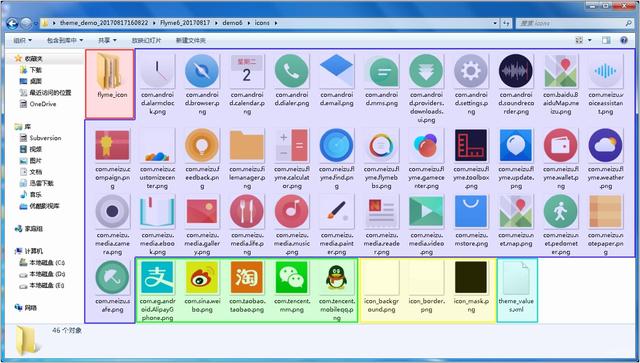Screen dimensions: 640x363
Task: Select com.meizu.flyme.gamecenter.png icon
Action: coord(426,145)
